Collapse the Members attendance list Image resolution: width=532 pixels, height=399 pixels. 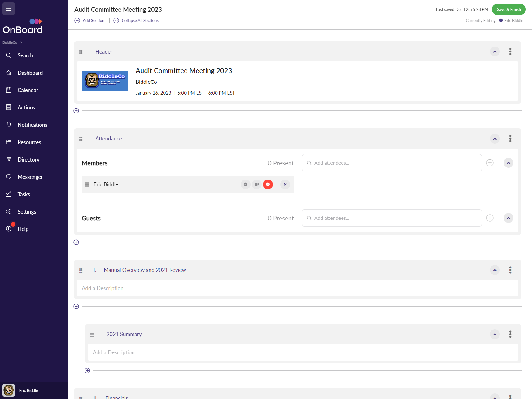508,163
